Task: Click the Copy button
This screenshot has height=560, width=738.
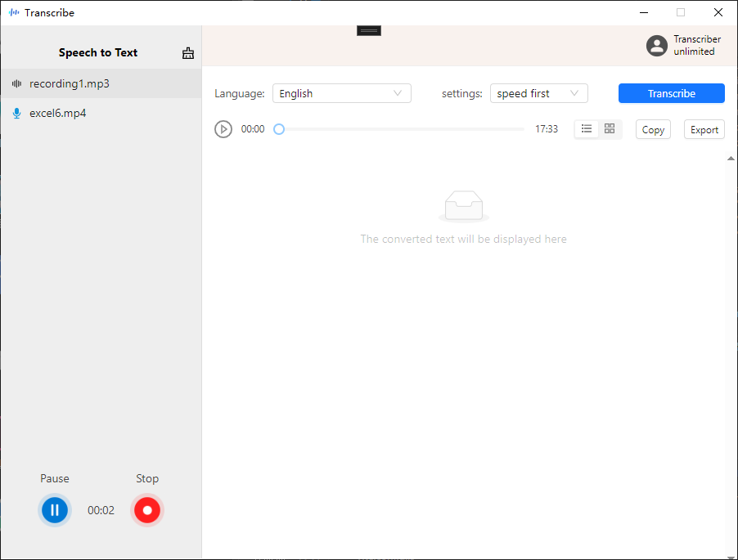Action: [x=653, y=129]
